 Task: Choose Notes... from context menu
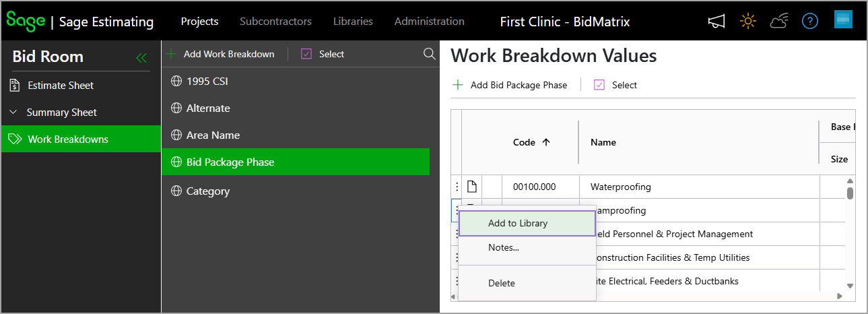point(527,247)
